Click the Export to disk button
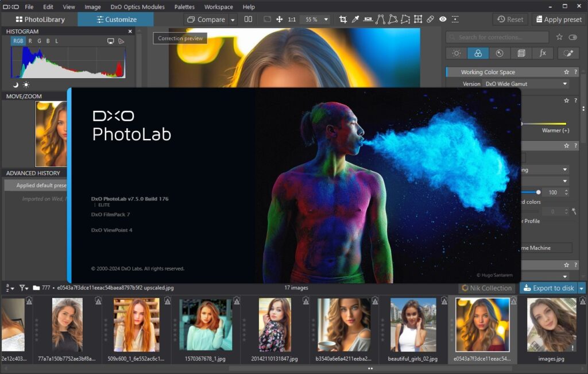The width and height of the screenshot is (588, 374). (549, 288)
